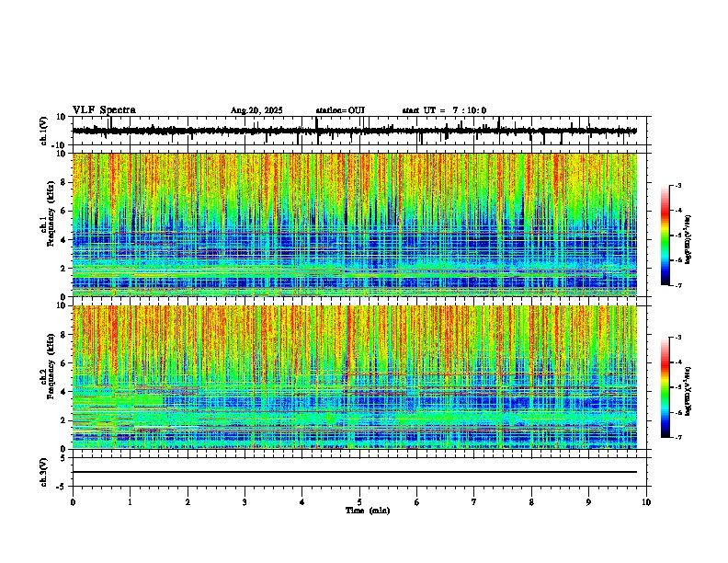Image resolution: width=728 pixels, height=563 pixels.
Task: Click the ch.2 spectrogram "4" kHz tick label
Action: point(63,392)
